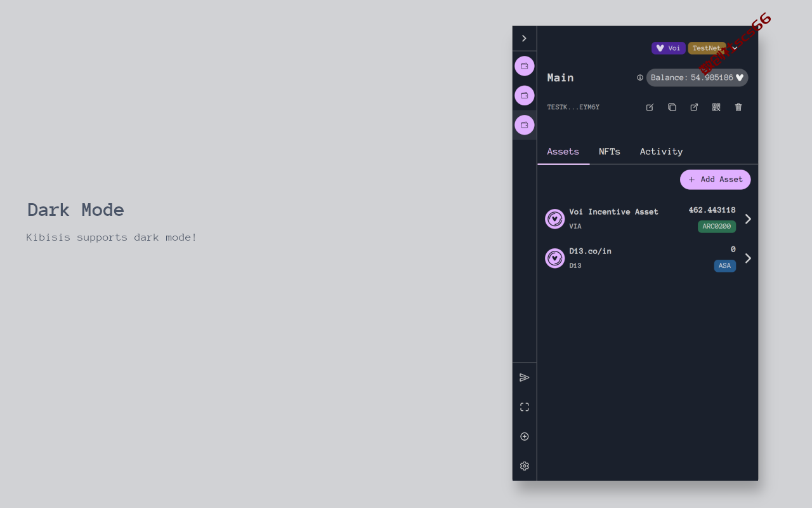The image size is (812, 508).
Task: Switch to the Assets tab
Action: [x=563, y=152]
